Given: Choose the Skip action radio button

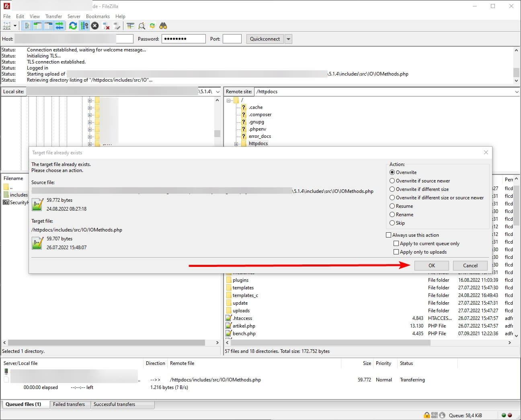Looking at the screenshot, I should 392,223.
